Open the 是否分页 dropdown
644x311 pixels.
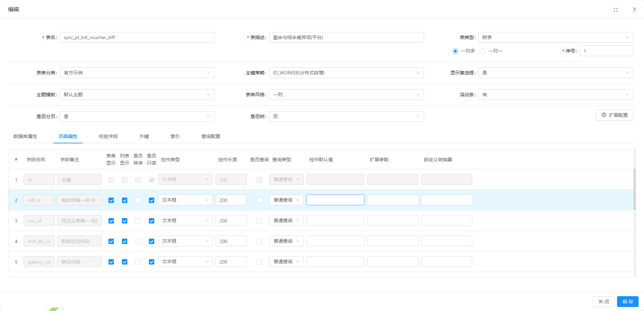[137, 116]
